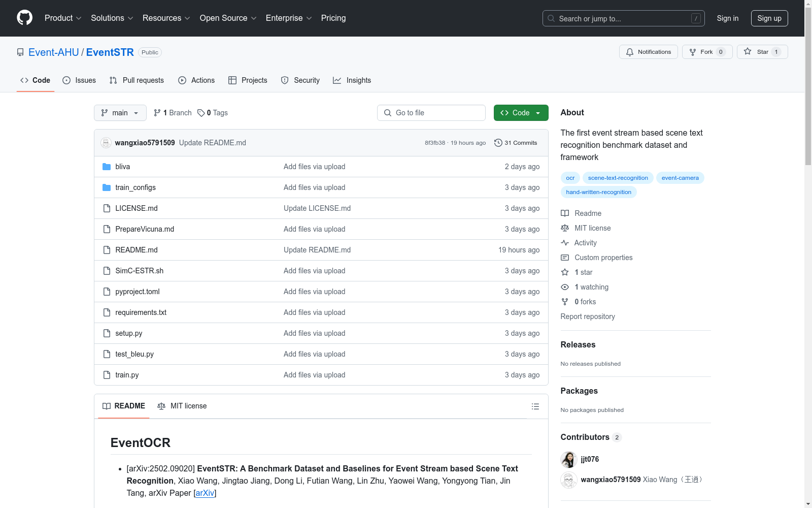This screenshot has height=508, width=812.
Task: Click the SimC-ESTR.sh file icon
Action: (107, 271)
